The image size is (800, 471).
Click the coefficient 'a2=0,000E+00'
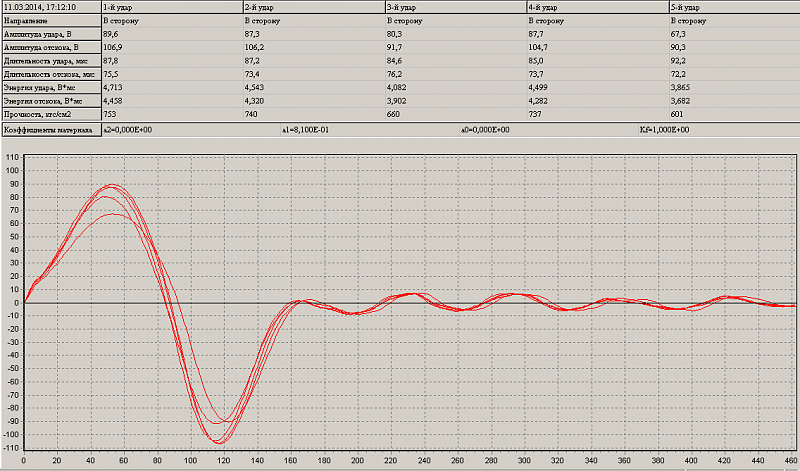[x=128, y=130]
